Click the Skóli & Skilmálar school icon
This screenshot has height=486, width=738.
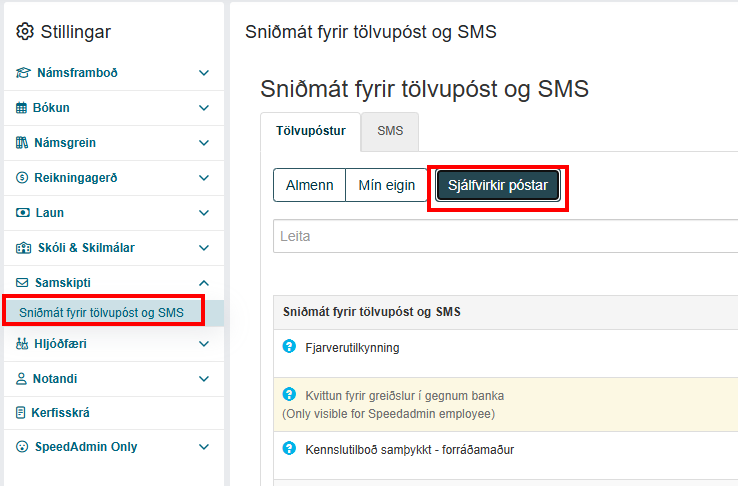24,248
